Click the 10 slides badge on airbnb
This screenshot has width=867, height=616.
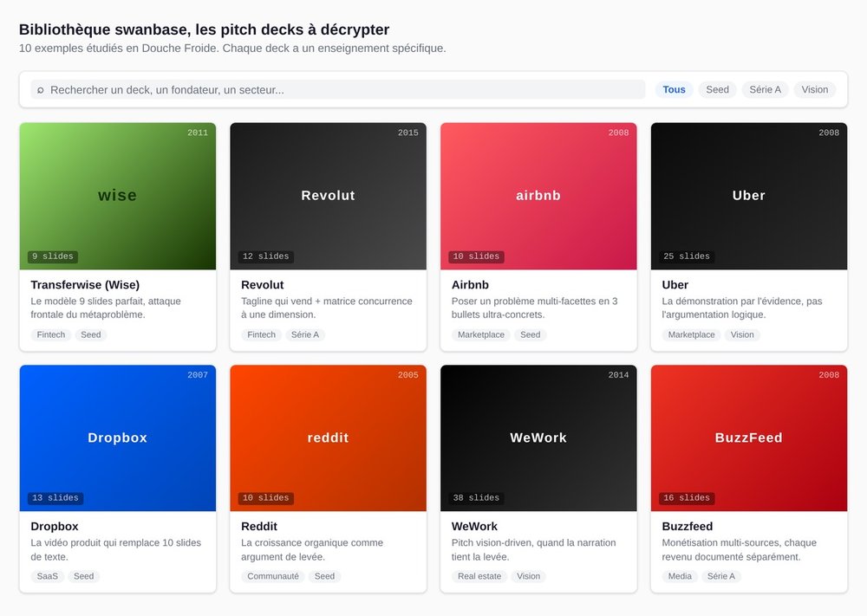pos(476,256)
